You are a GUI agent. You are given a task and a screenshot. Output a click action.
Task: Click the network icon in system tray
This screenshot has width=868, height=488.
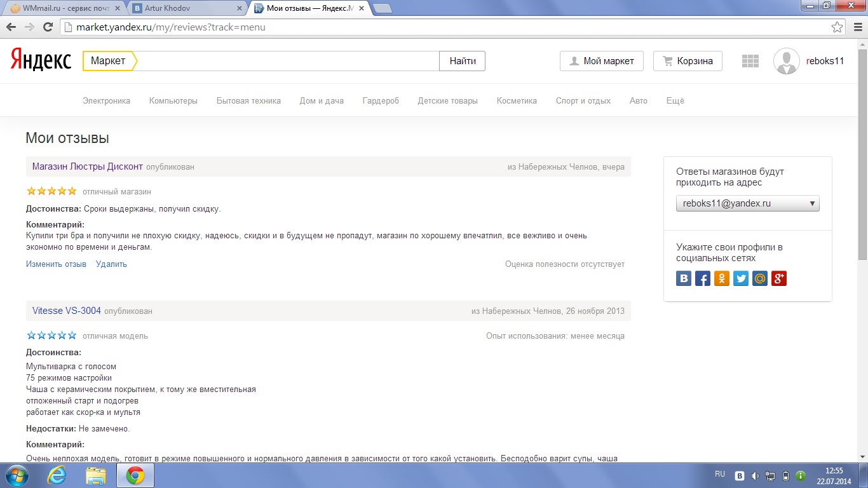click(770, 476)
